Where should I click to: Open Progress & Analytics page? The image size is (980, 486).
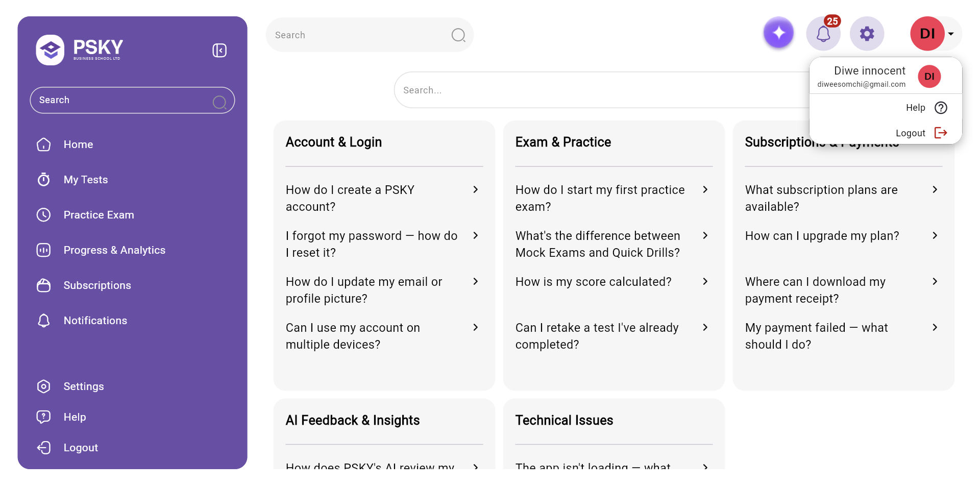(x=114, y=250)
